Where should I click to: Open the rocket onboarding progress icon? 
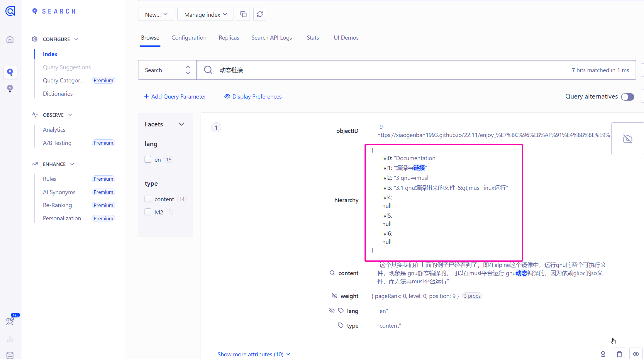(x=10, y=321)
